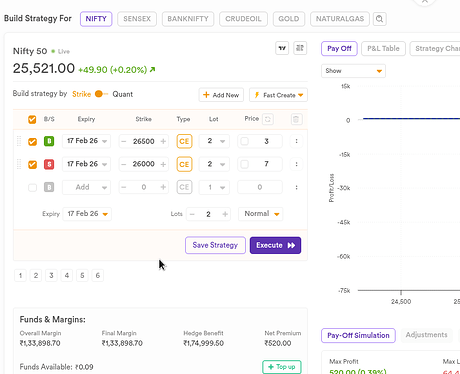Screen dimensions: 460x374
Task: Open expiry dropdown of the 26000 leg
Action: click(x=86, y=164)
